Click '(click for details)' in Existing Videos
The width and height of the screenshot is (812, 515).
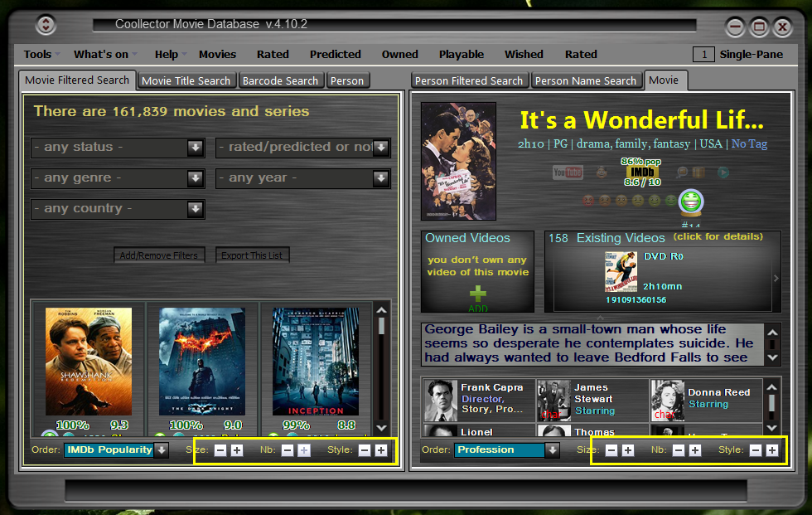[718, 237]
